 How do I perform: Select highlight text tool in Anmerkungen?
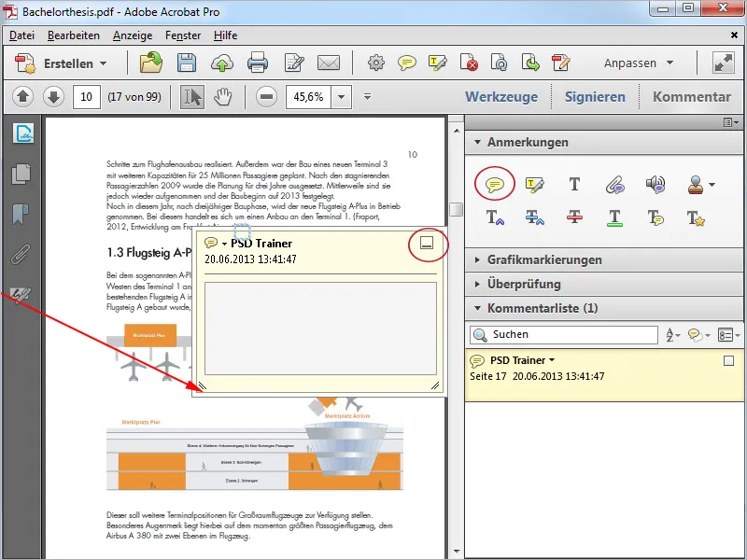tap(534, 184)
